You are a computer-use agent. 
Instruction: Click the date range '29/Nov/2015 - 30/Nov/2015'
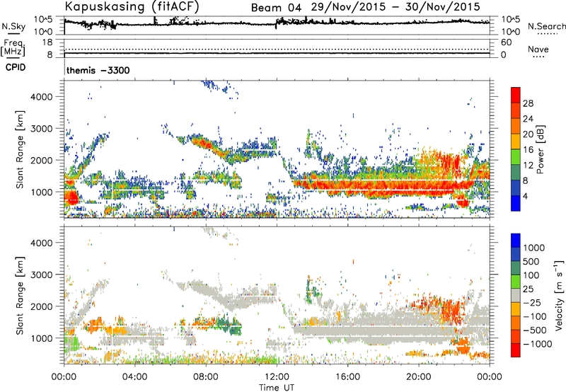click(x=395, y=7)
